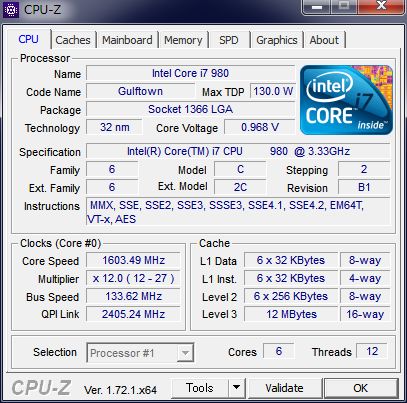Screen dimensions: 407x403
Task: Open the About tab
Action: point(324,40)
